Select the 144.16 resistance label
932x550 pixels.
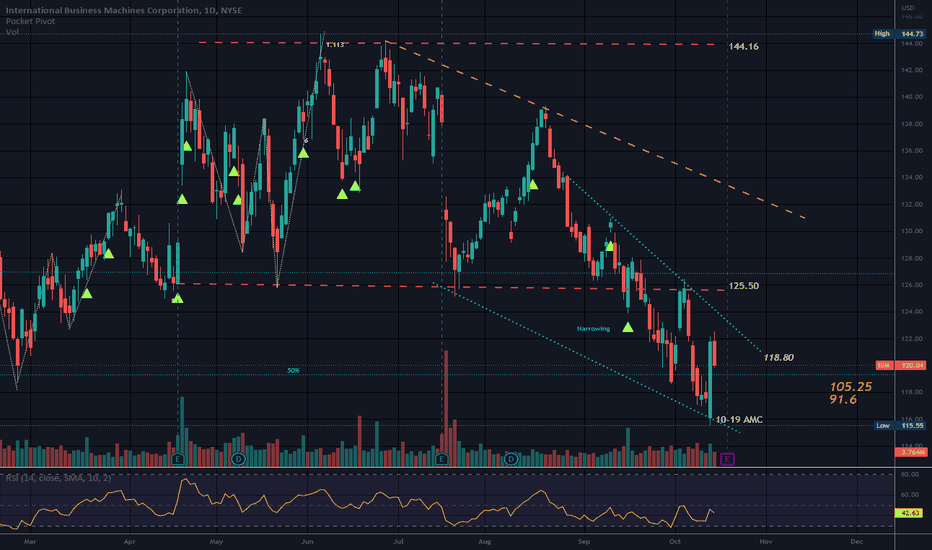(743, 46)
